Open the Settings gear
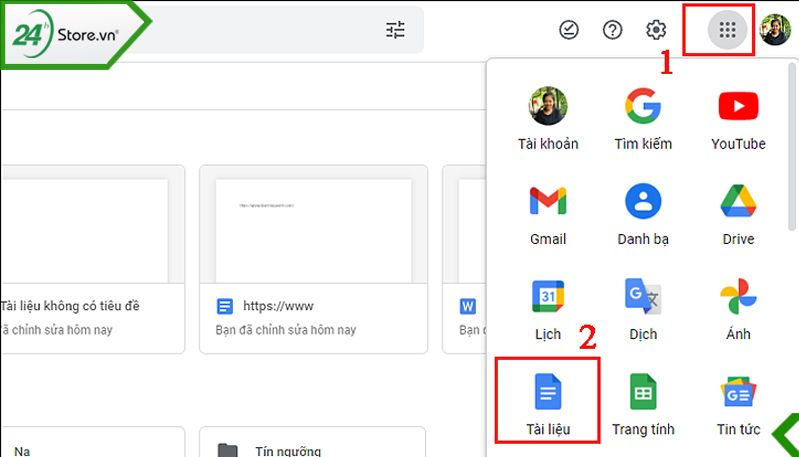This screenshot has height=457, width=799. point(656,30)
